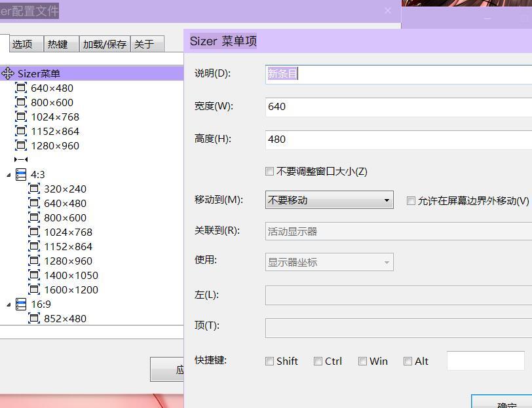Click window icon beside 1024×768 under 4:3
The width and height of the screenshot is (532, 408).
(34, 232)
